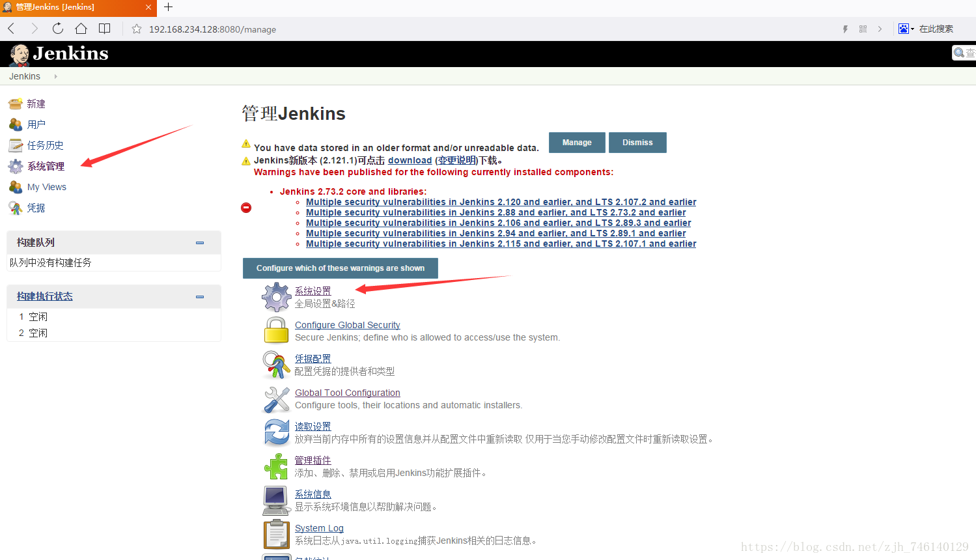The image size is (976, 560).
Task: Click the lightning bolt icon in address bar
Action: pos(845,29)
